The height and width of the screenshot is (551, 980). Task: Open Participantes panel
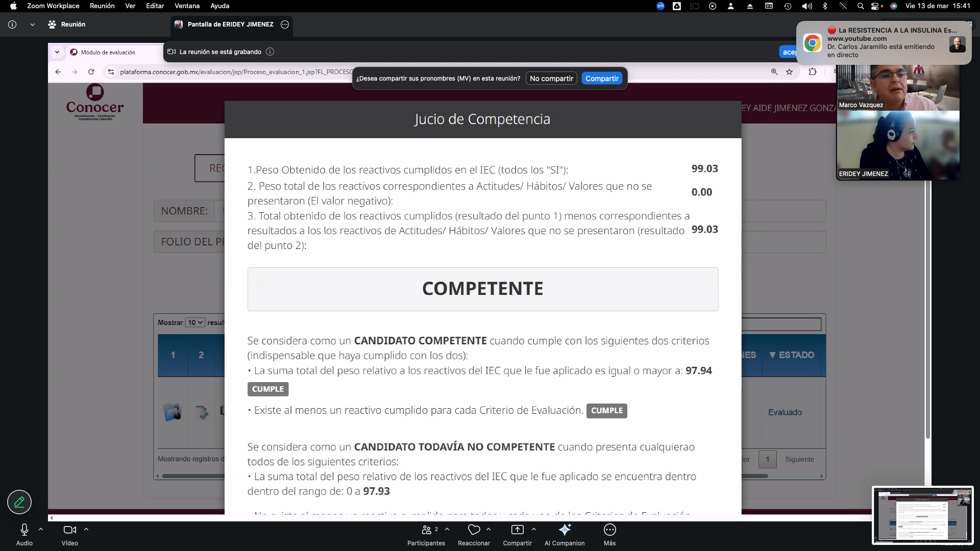tap(427, 530)
